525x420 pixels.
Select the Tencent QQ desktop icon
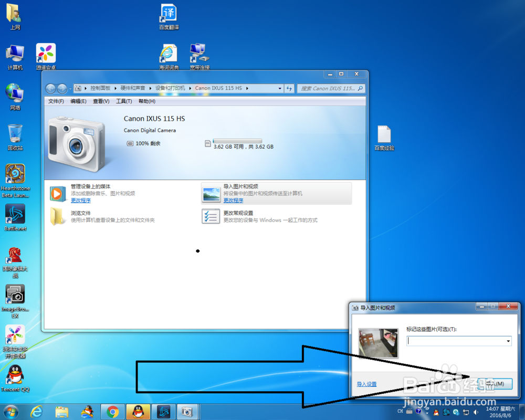15,379
